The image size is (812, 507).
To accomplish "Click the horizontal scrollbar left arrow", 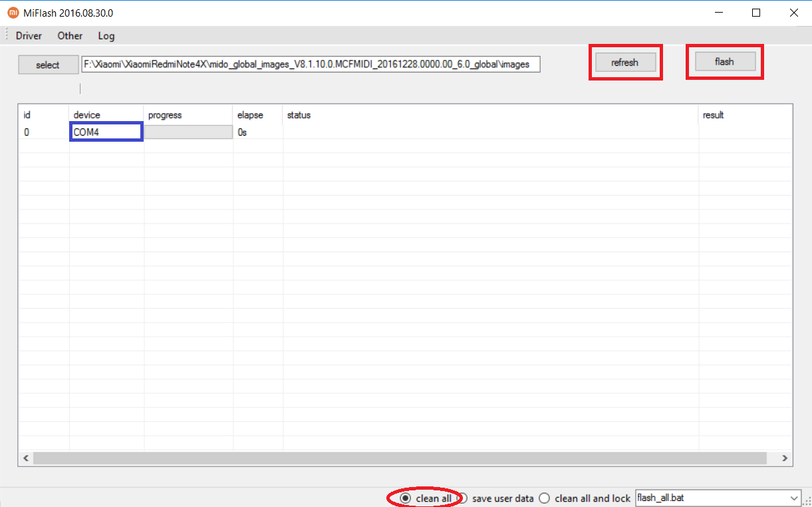I will tap(26, 458).
